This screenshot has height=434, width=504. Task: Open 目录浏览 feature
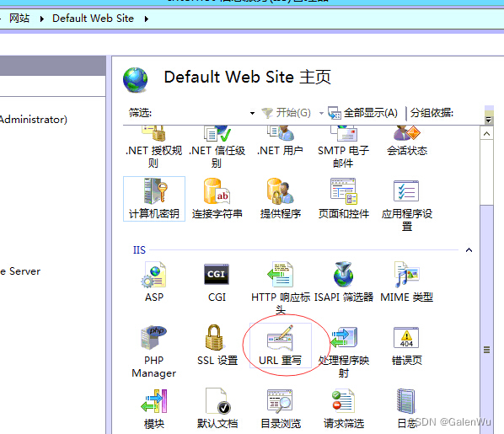coord(281,409)
